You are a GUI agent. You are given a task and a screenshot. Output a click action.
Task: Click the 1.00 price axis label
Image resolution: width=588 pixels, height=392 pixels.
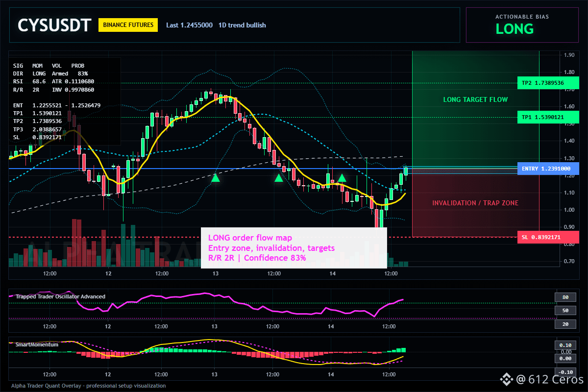(569, 210)
